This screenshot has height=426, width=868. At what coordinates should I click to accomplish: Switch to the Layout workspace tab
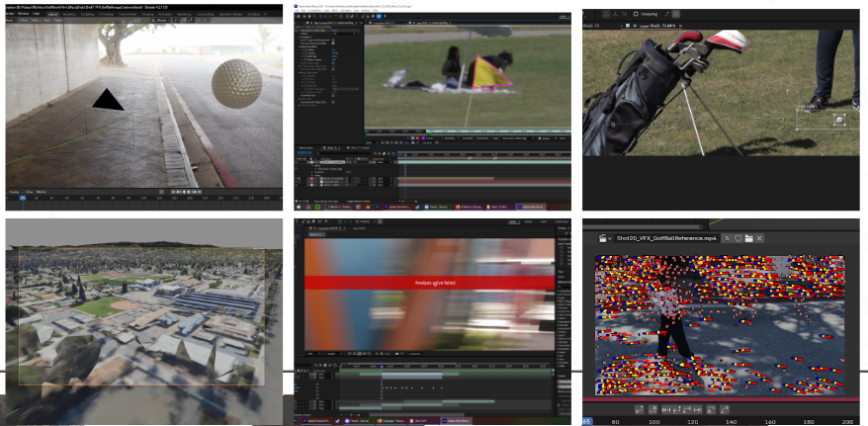click(53, 14)
